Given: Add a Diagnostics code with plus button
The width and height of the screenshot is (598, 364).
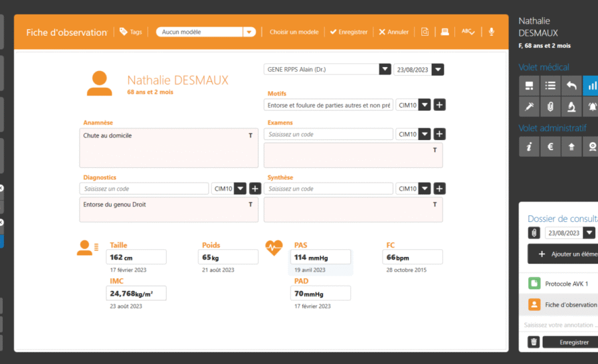Looking at the screenshot, I should point(255,189).
